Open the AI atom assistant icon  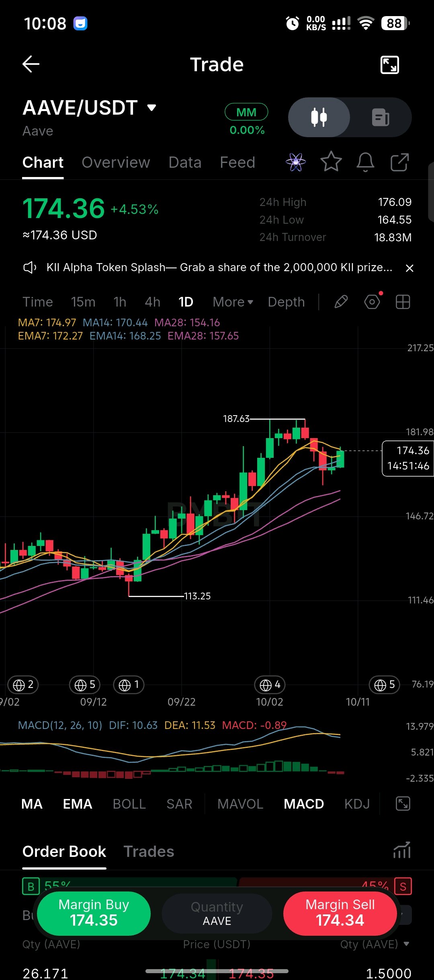click(296, 162)
